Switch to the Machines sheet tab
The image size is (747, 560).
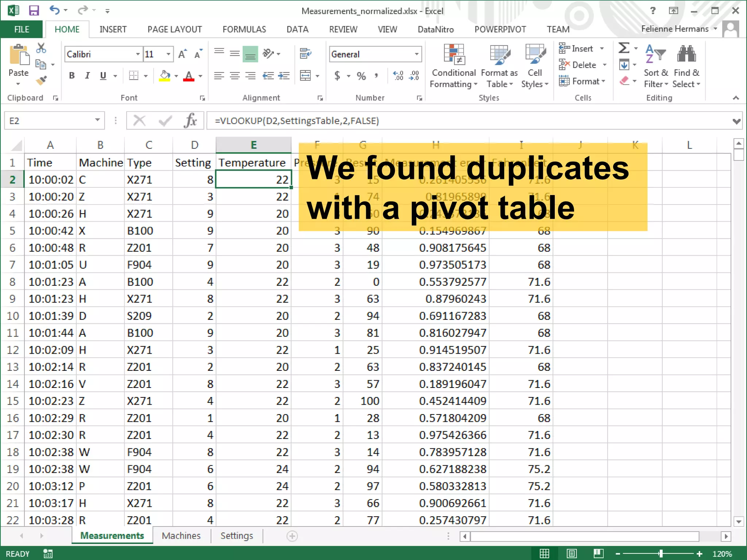(x=181, y=536)
